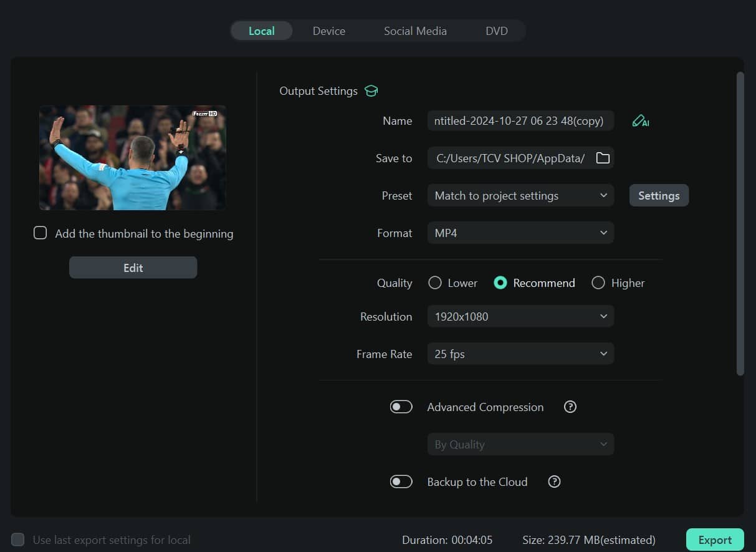Click the Resolution label
Image resolution: width=756 pixels, height=552 pixels.
386,317
